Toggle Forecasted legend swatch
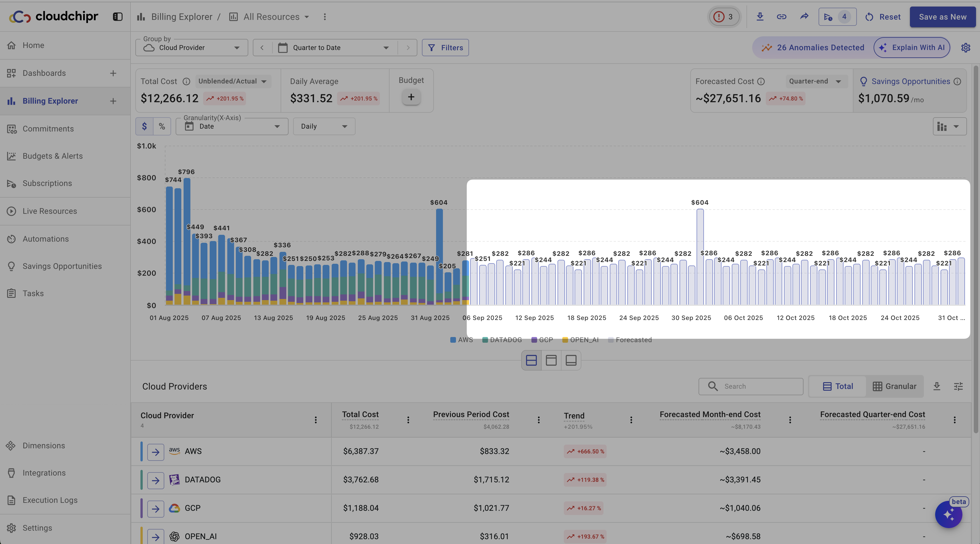This screenshot has height=544, width=980. [610, 340]
